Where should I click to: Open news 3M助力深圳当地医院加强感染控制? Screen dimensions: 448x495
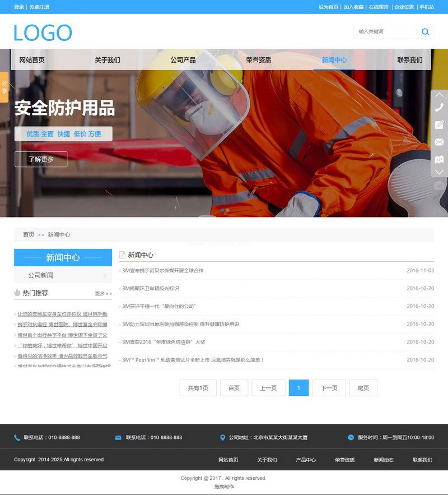point(181,324)
